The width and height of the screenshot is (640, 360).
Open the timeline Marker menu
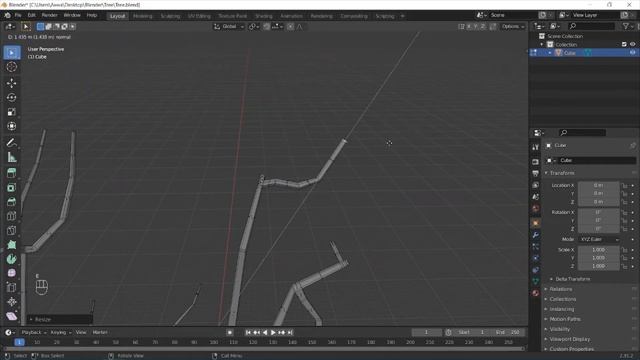click(100, 332)
